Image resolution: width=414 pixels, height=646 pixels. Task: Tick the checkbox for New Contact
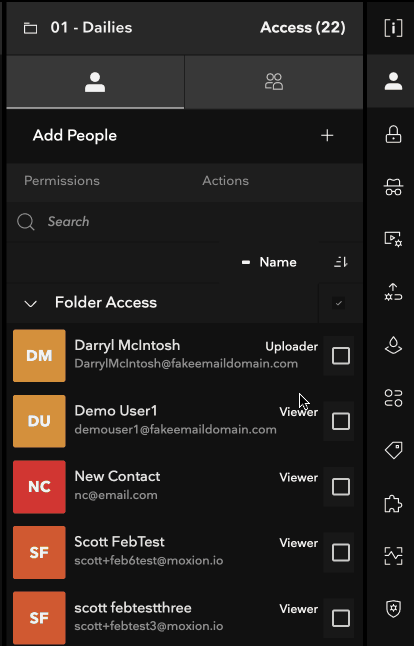click(341, 487)
